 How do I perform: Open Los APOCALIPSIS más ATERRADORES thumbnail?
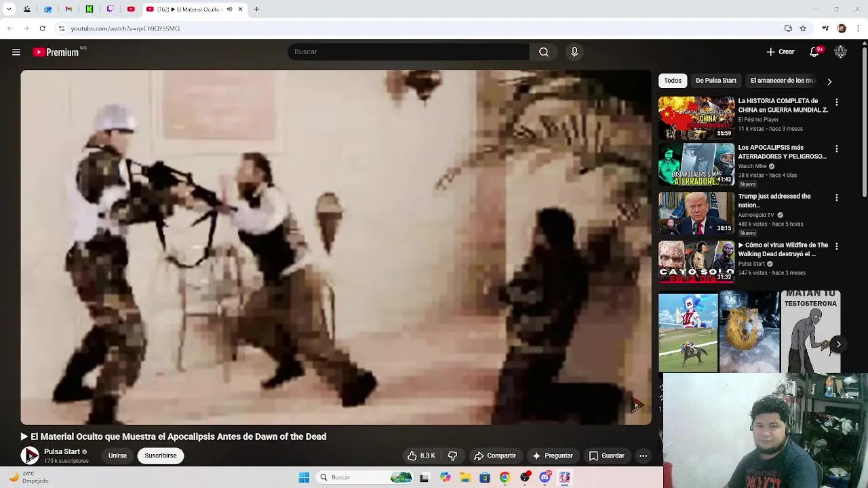coord(696,164)
